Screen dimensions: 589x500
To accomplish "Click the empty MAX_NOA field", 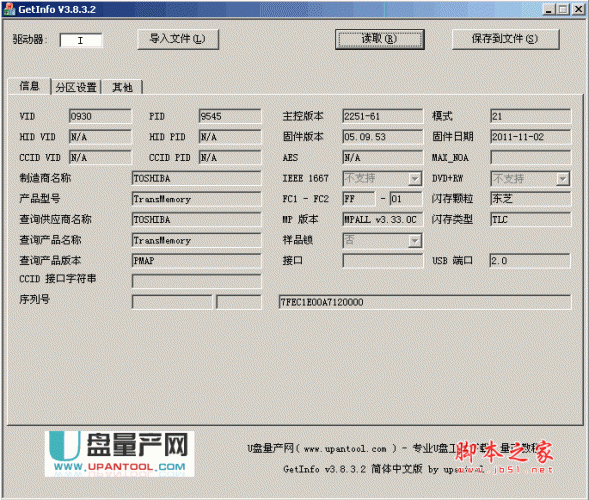I will (x=530, y=158).
